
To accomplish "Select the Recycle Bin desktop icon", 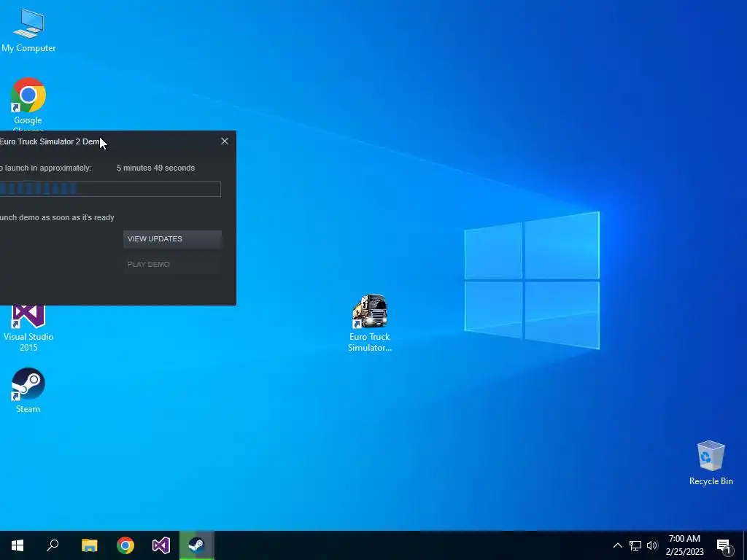I will click(711, 463).
